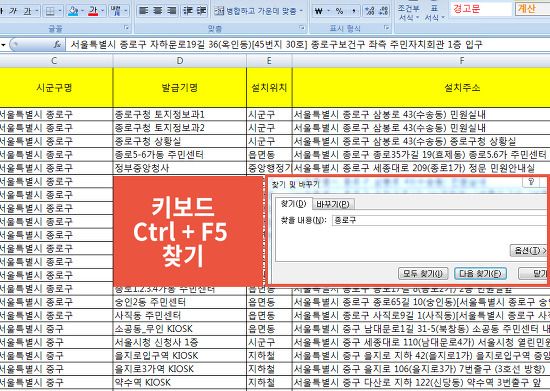Select cell 서울시청 신청사 1층
Image resolution: width=550 pixels, height=391 pixels.
click(x=180, y=342)
